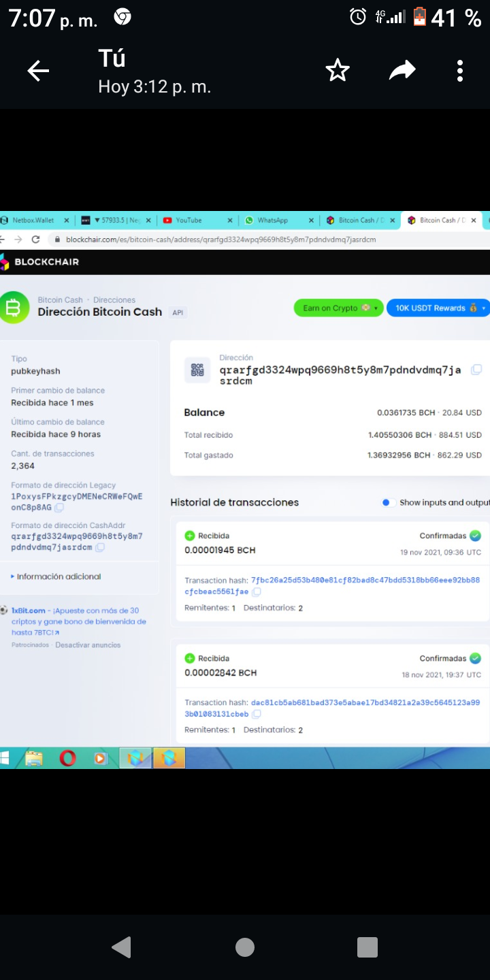Click Confirmadas checkmark on 19 nov transaction

[x=476, y=536]
